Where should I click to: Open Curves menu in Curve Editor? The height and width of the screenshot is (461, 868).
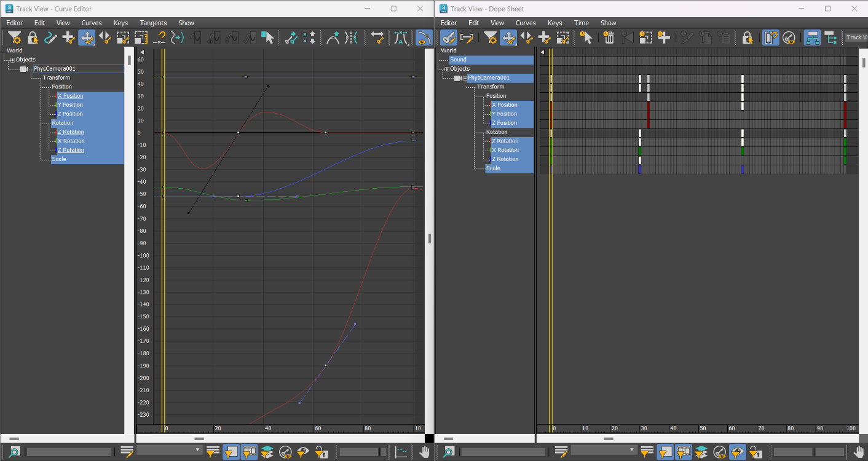pos(92,23)
